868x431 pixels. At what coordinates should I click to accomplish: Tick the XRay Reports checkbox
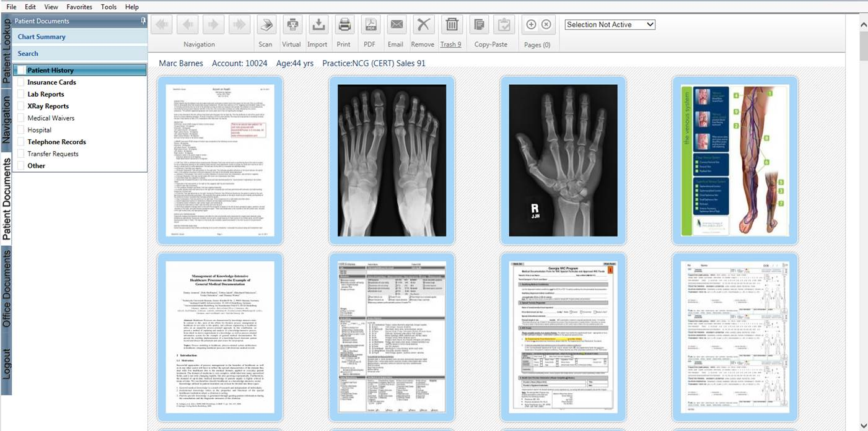(x=20, y=106)
